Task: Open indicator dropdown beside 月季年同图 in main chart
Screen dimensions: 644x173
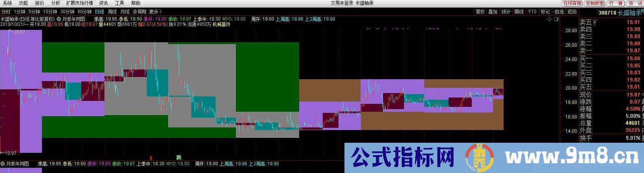Action: 59,19
